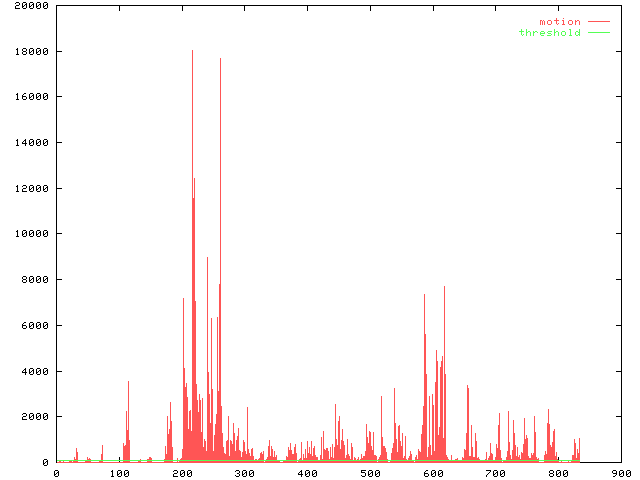Screen dimensions: 640x480
Task: Click the tallest red peak near 18000
Action: click(193, 52)
